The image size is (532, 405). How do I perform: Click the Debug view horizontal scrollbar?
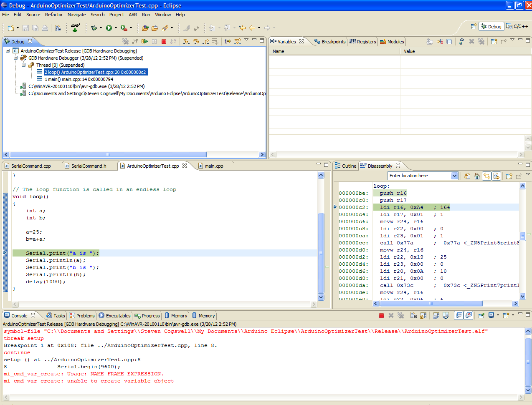[108, 154]
